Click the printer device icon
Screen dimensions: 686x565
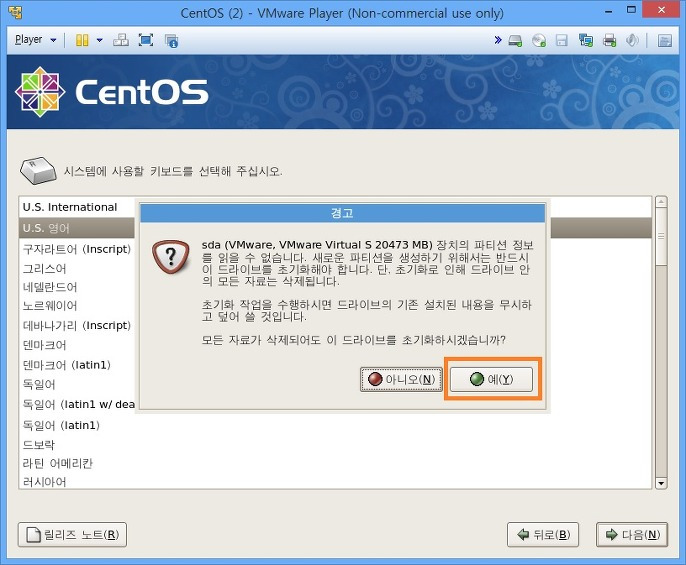pyautogui.click(x=609, y=41)
